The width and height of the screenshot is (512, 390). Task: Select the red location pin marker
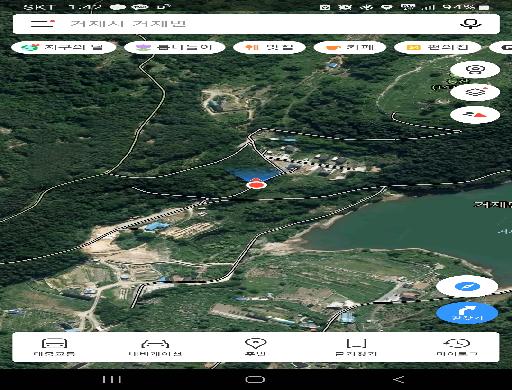(256, 183)
